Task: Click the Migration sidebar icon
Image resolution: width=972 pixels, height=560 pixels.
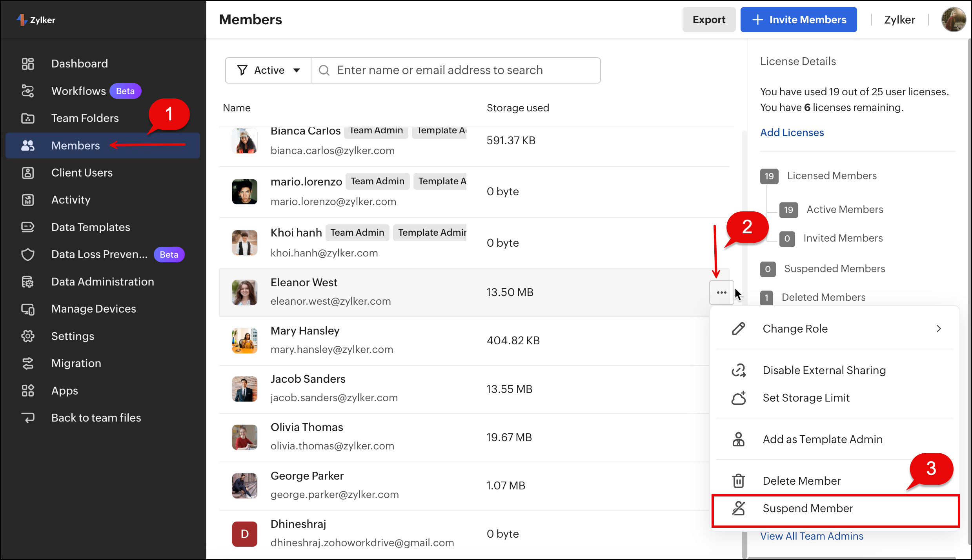Action: coord(27,364)
